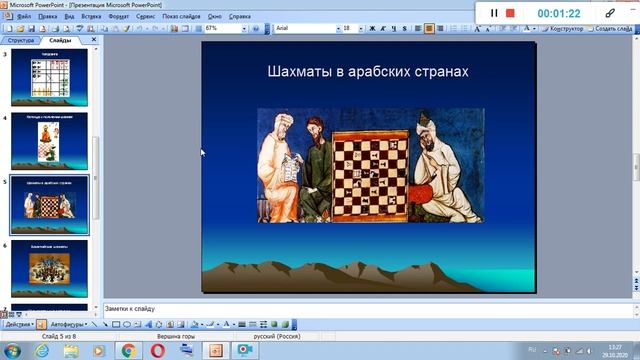Open the Файл menu
The image size is (640, 360).
pos(24,16)
